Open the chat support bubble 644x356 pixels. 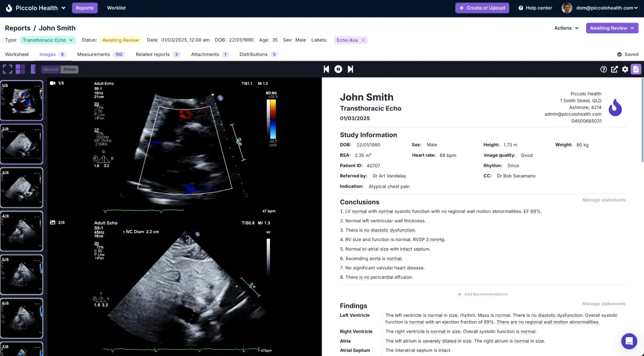(x=629, y=341)
